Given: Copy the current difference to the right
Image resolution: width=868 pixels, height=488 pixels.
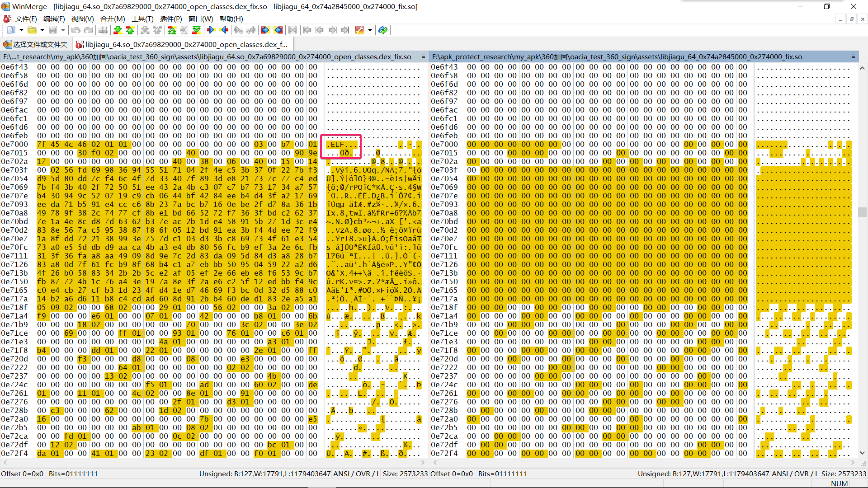Looking at the screenshot, I should (211, 30).
